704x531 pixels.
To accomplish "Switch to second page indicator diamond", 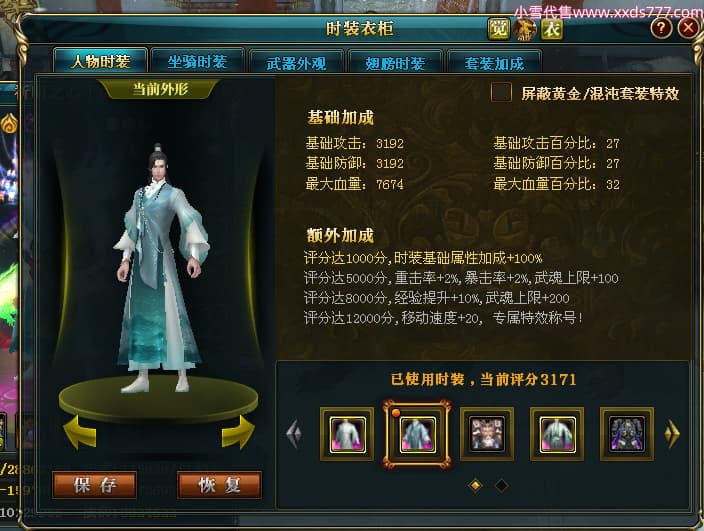I will pyautogui.click(x=501, y=485).
